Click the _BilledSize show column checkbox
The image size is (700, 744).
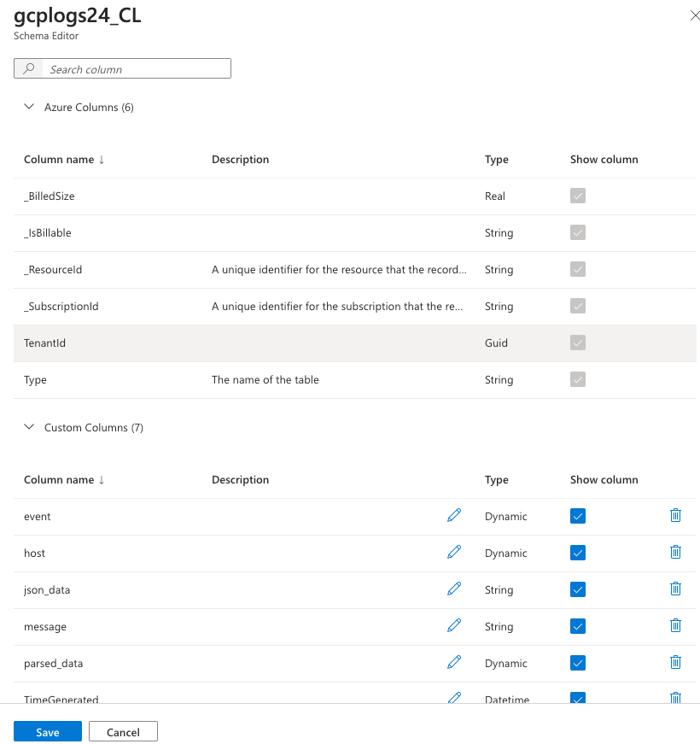[x=578, y=196]
